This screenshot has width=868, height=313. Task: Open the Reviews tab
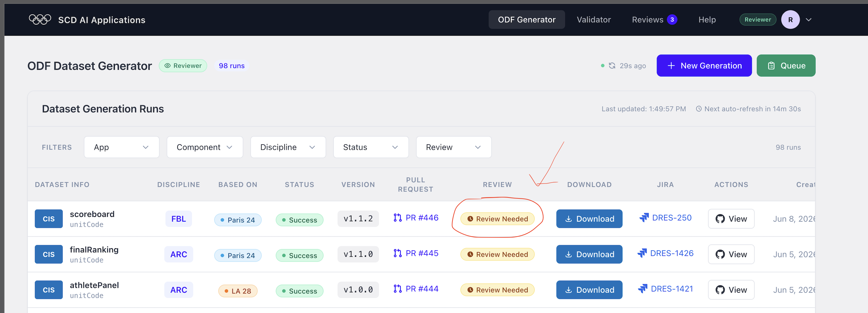[x=648, y=19]
